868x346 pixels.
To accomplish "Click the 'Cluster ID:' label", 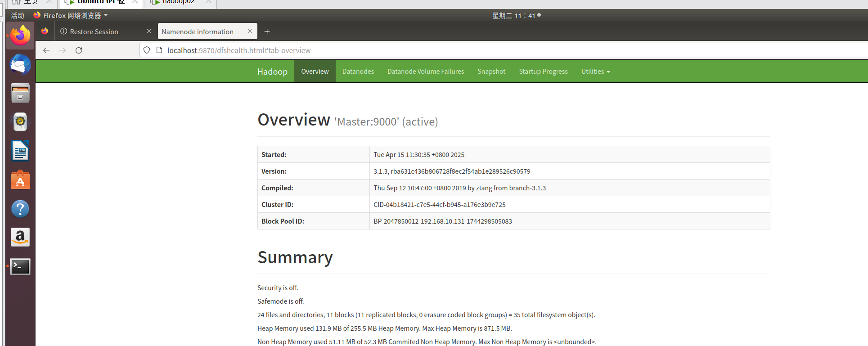I will pos(277,205).
